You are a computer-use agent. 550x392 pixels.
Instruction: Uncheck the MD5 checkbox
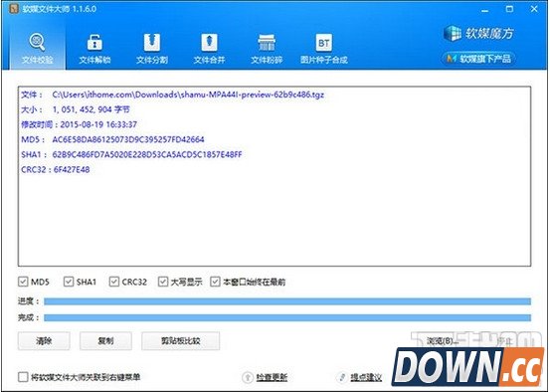tap(23, 282)
